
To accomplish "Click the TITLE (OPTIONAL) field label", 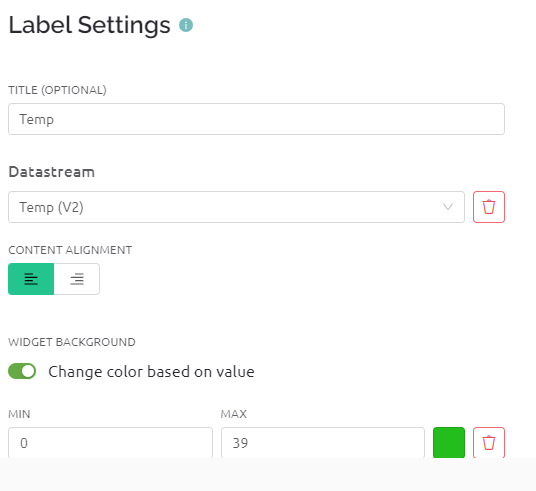I will tap(57, 90).
